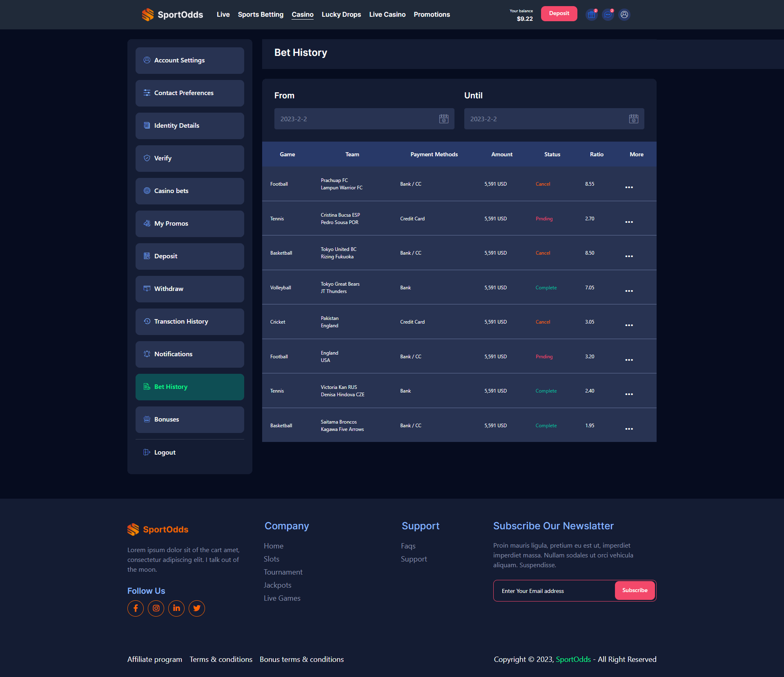784x677 pixels.
Task: Open the footer Slots link
Action: (x=272, y=559)
